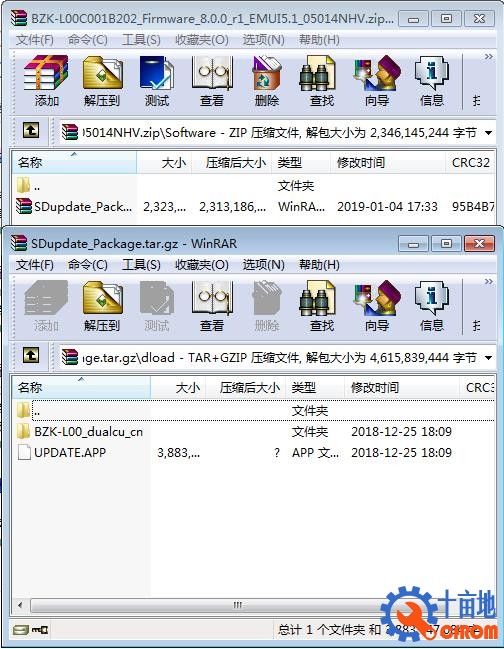This screenshot has width=504, height=649.
Task: Open Help (帮助) menu in SDupdate_Package window
Action: 319,265
